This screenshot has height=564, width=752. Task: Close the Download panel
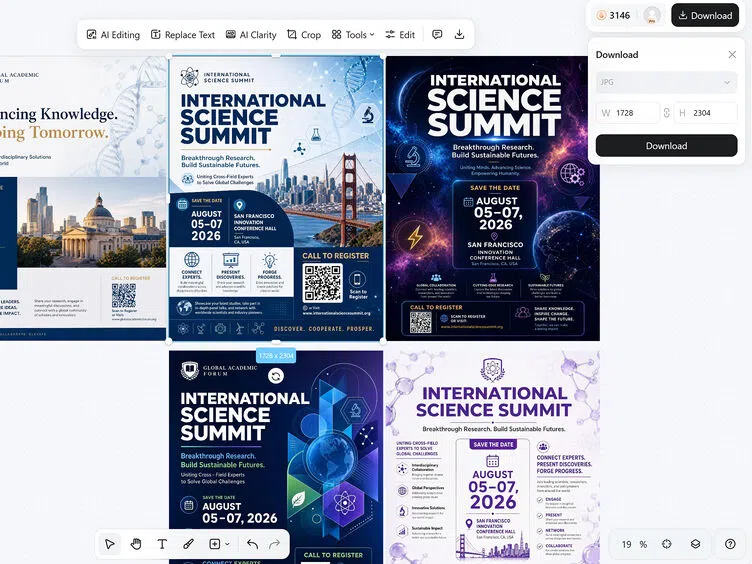(x=732, y=55)
